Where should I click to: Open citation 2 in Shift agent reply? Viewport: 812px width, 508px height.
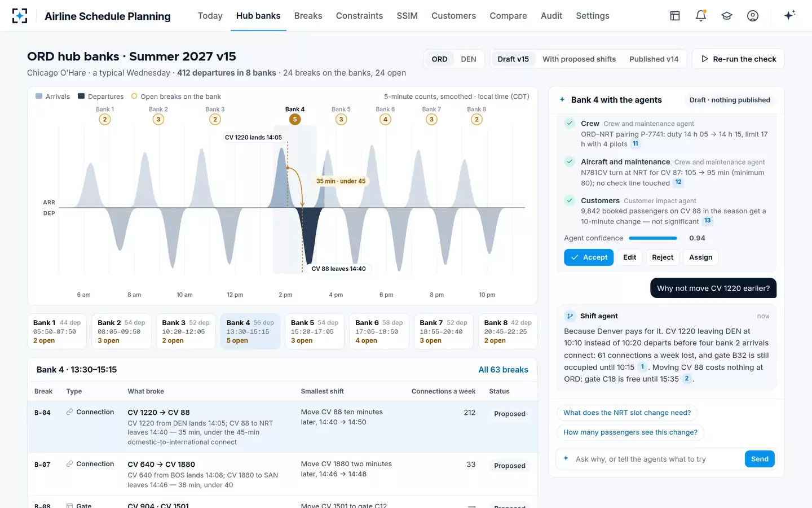[686, 379]
